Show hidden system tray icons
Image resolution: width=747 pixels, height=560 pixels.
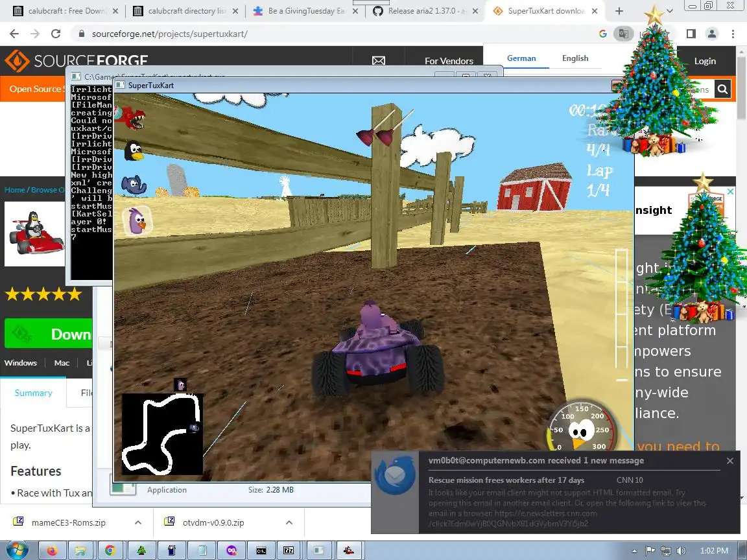point(634,551)
